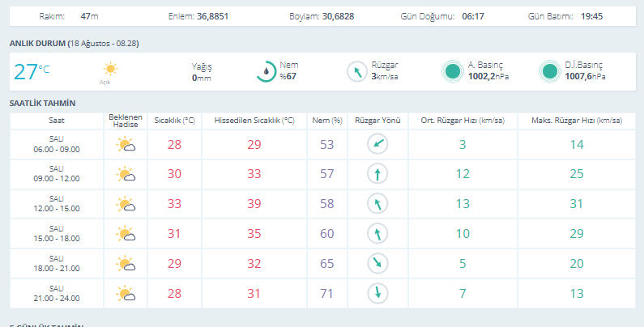Click the humidity droplet gauge icon

[x=267, y=71]
